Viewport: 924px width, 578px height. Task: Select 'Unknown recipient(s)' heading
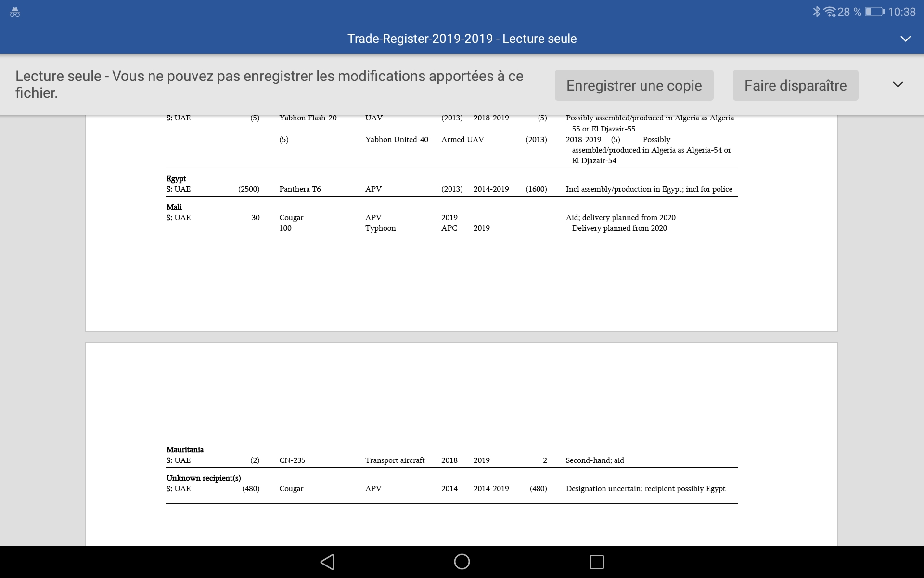204,478
